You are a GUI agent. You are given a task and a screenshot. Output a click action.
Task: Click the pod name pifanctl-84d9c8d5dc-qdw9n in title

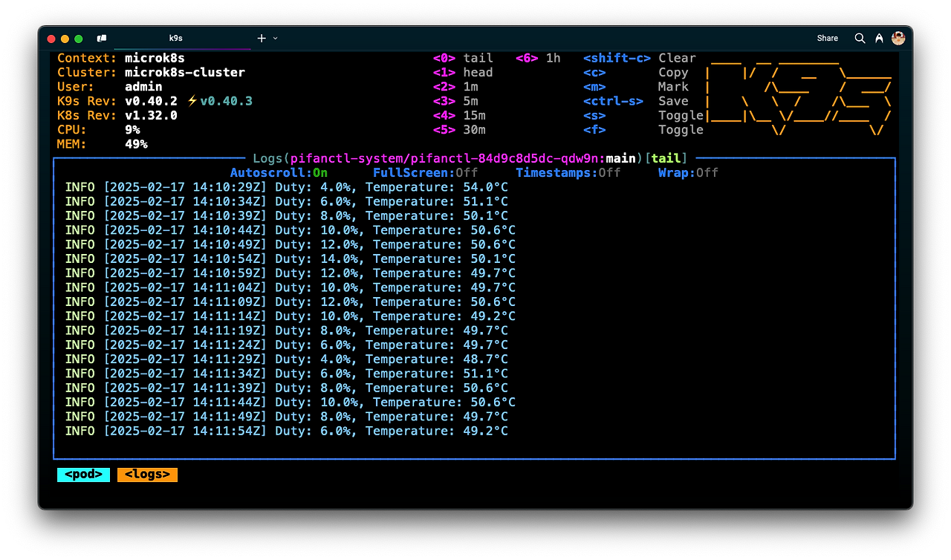click(504, 158)
